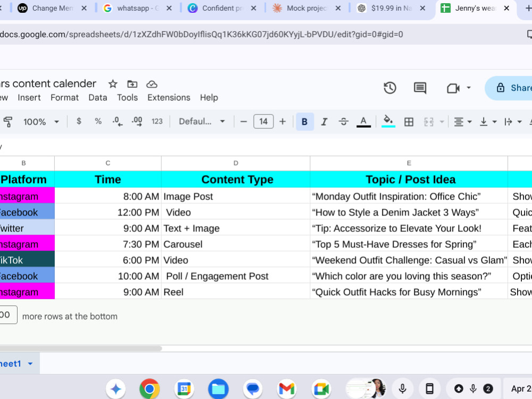Open version history clock icon
The image size is (532, 399).
[390, 88]
